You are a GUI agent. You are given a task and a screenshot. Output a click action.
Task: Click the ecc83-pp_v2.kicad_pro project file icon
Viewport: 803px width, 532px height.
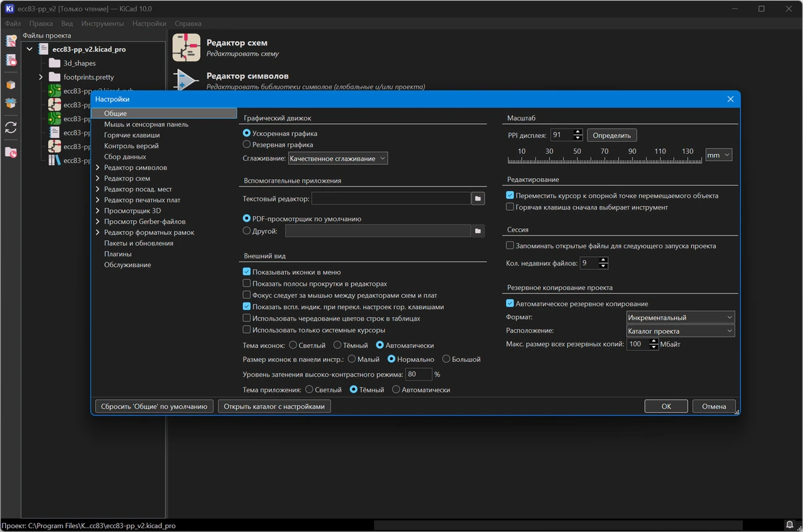(x=44, y=49)
